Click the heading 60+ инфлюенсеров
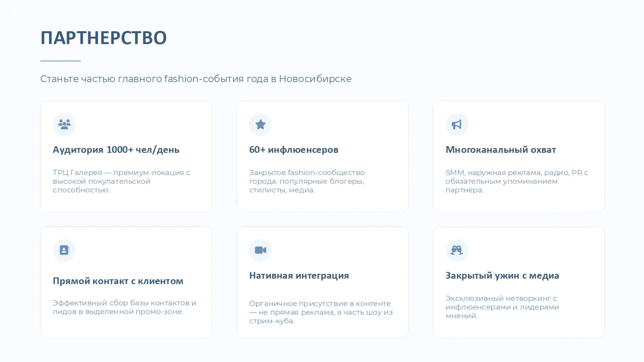This screenshot has width=644, height=362. [x=293, y=150]
